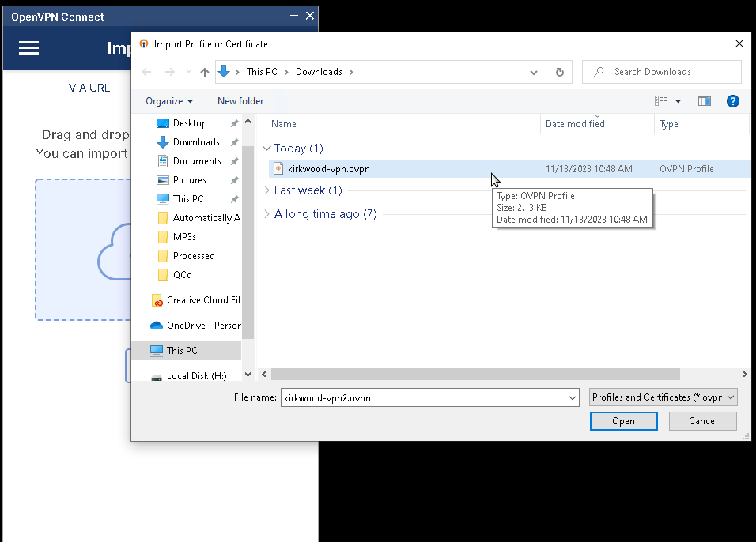Open the Help question mark icon
The height and width of the screenshot is (542, 756).
click(x=732, y=101)
